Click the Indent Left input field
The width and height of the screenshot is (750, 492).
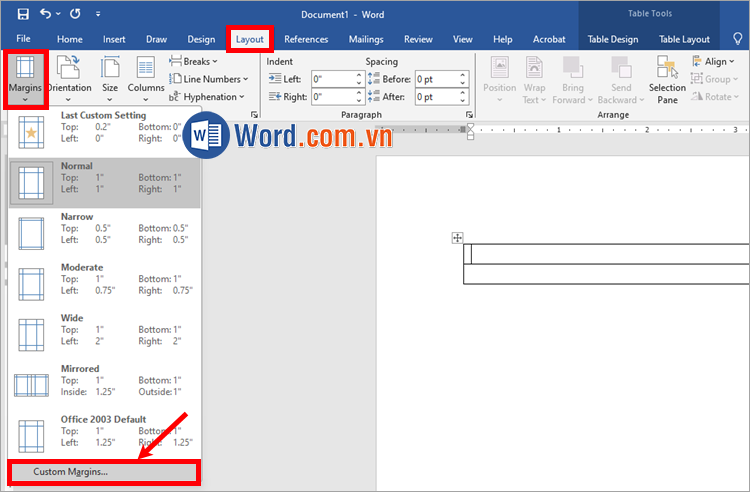[333, 79]
